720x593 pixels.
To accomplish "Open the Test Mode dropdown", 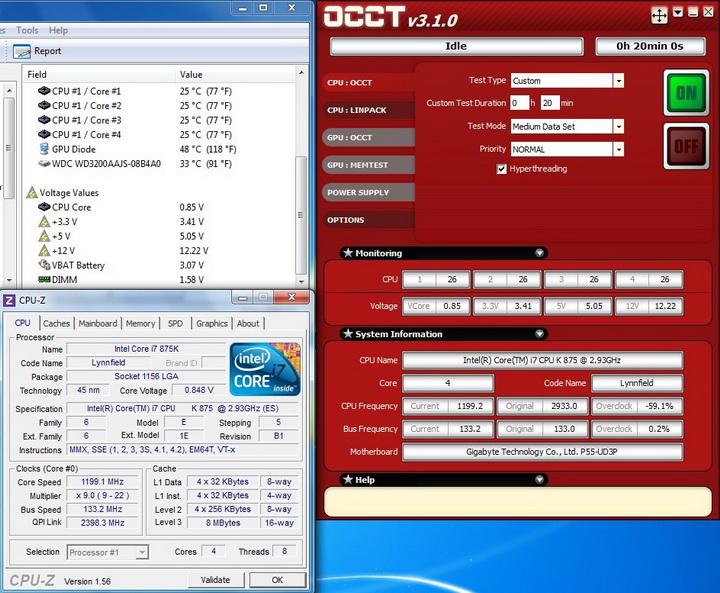I will coord(619,126).
